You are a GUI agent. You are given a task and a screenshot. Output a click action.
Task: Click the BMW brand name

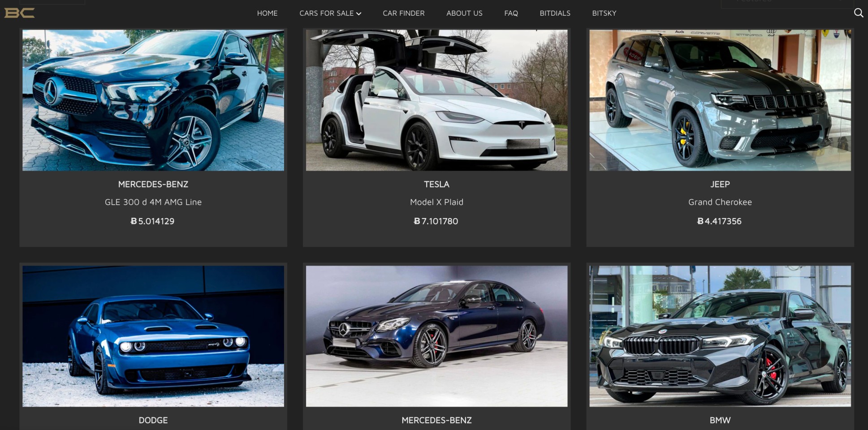[x=720, y=420]
